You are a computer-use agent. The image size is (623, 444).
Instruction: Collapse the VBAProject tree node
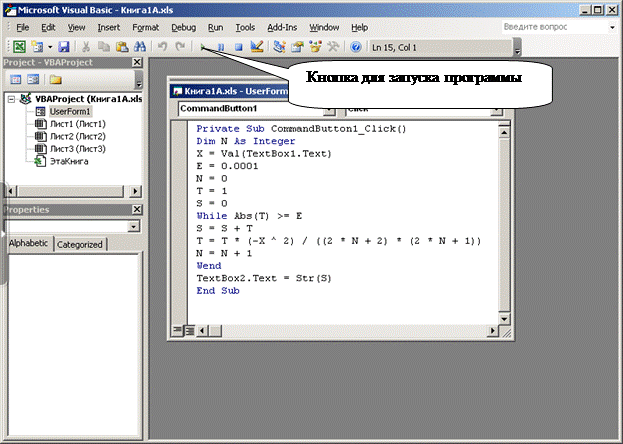[x=11, y=100]
